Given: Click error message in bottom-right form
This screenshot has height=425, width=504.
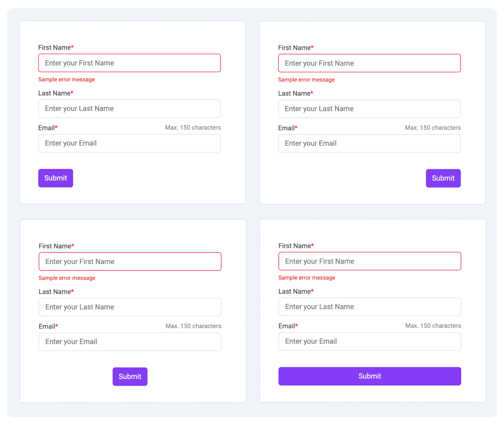Looking at the screenshot, I should [x=306, y=278].
